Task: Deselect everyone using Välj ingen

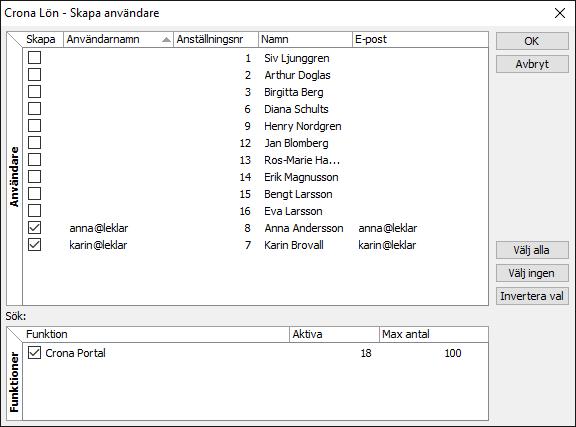Action: tap(532, 273)
